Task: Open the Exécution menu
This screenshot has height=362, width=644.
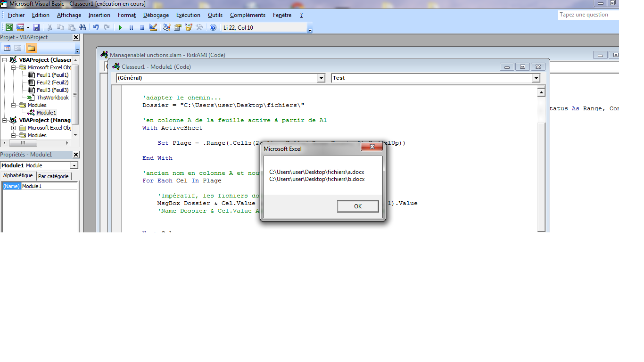Action: coord(188,15)
